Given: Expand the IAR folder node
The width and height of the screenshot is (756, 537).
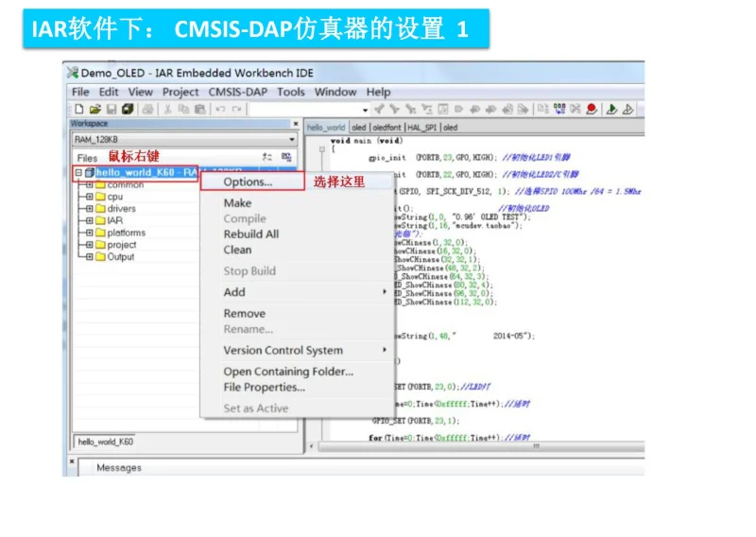Looking at the screenshot, I should click(89, 220).
